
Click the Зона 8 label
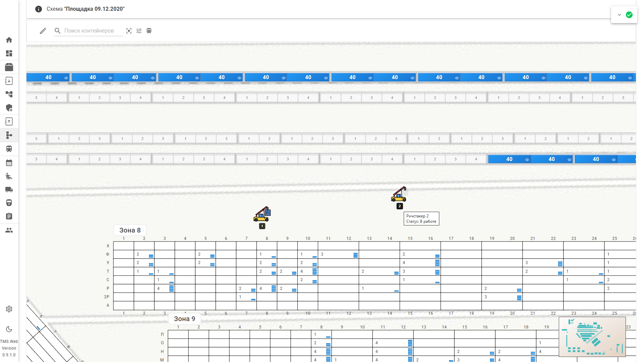click(x=130, y=230)
